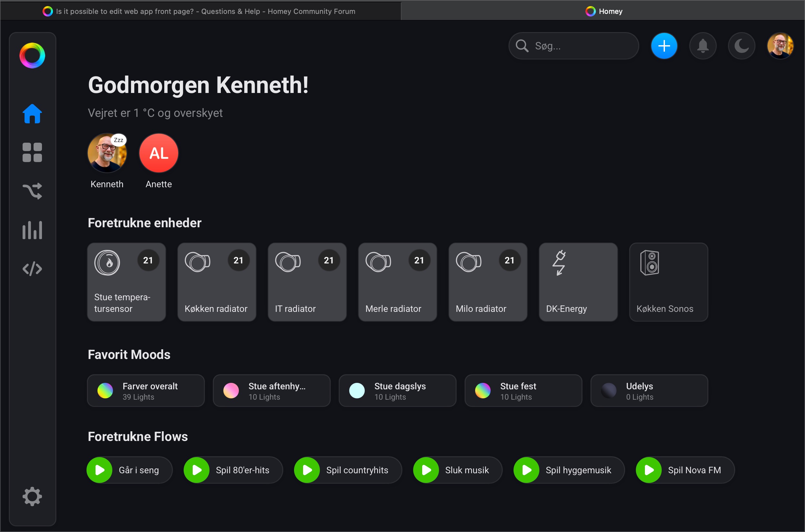The height and width of the screenshot is (532, 805).
Task: Switch to the Homey browser tab
Action: click(604, 11)
